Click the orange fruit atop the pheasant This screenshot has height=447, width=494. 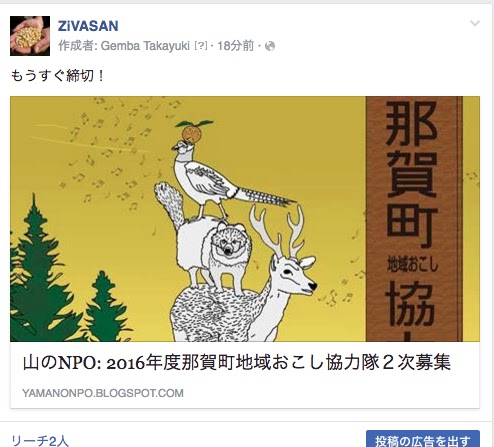point(192,131)
